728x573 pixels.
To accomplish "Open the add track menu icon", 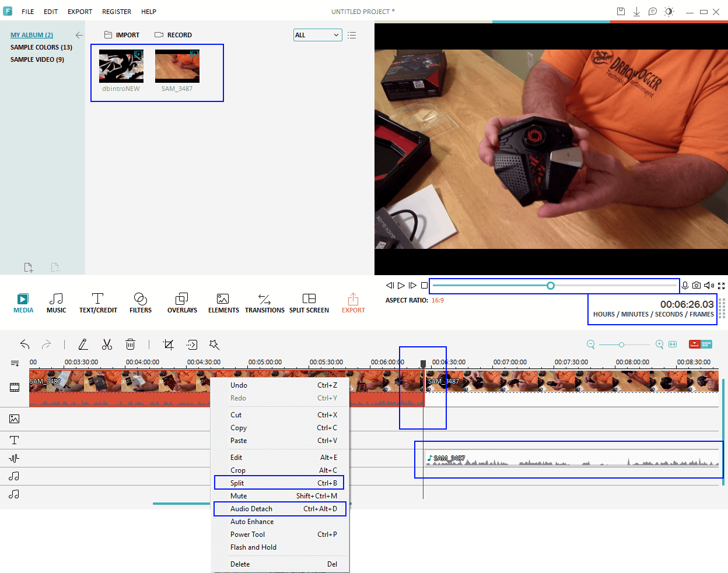I will 15,363.
